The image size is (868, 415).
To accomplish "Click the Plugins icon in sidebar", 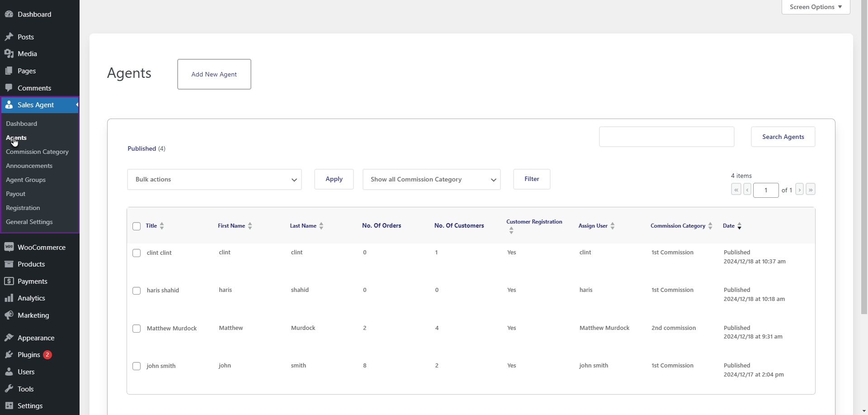I will click(x=9, y=355).
